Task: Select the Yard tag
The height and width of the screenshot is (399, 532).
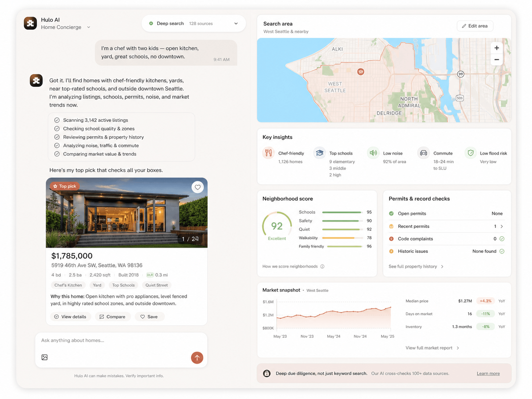Action: (x=97, y=285)
